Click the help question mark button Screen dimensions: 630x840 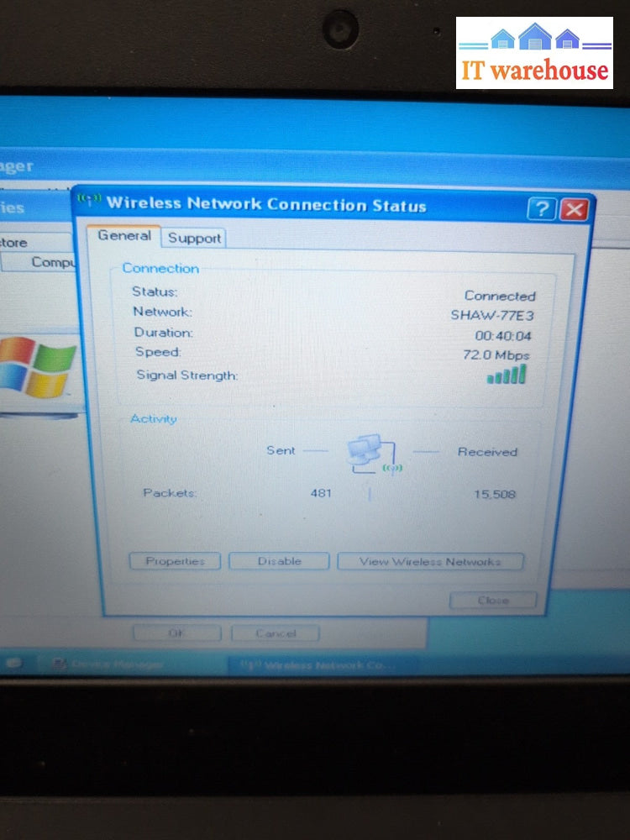(x=541, y=209)
